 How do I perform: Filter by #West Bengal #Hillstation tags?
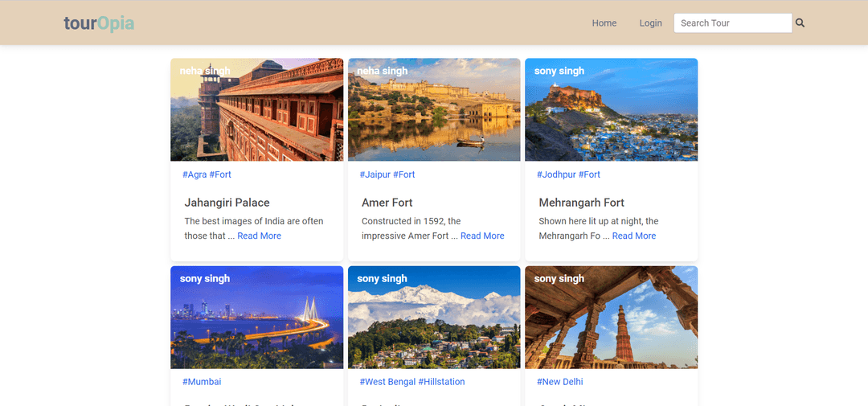pyautogui.click(x=412, y=382)
